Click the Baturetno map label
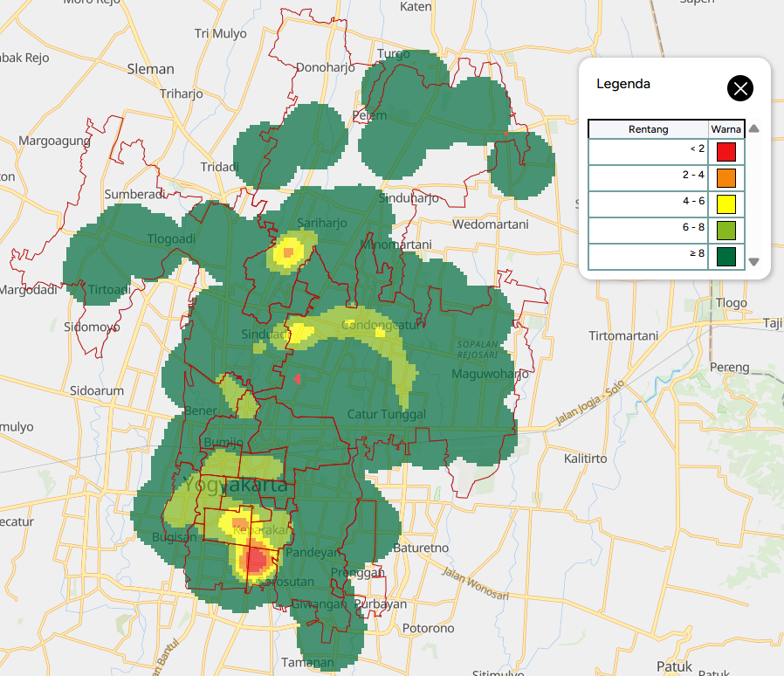 (421, 548)
